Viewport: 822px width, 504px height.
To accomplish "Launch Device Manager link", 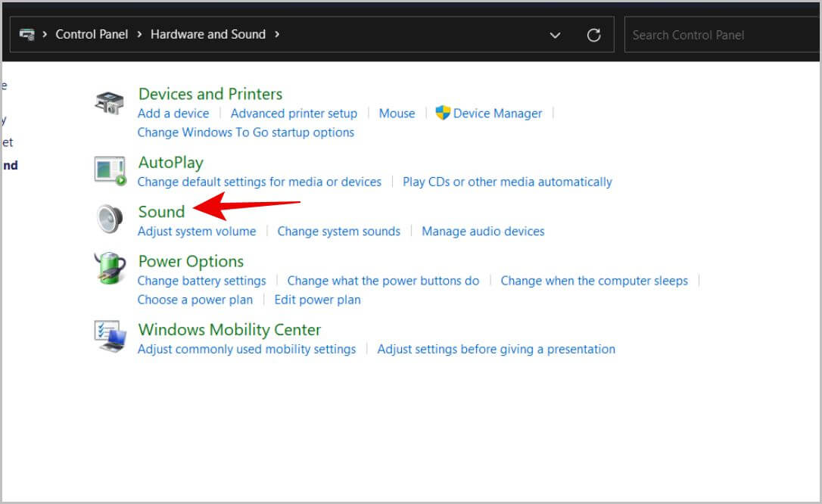I will tap(497, 114).
